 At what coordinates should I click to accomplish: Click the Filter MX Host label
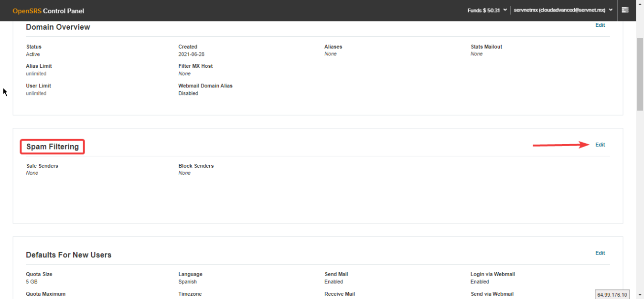tap(195, 66)
